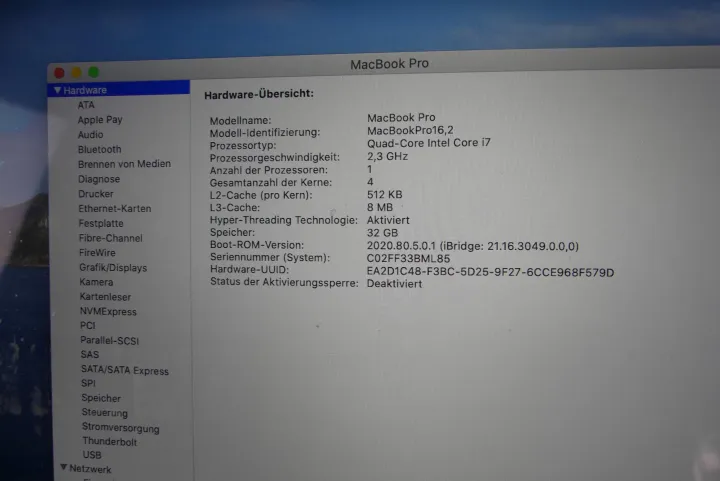Click the MacBook Pro window title
Viewport: 720px width, 481px height.
pos(389,64)
